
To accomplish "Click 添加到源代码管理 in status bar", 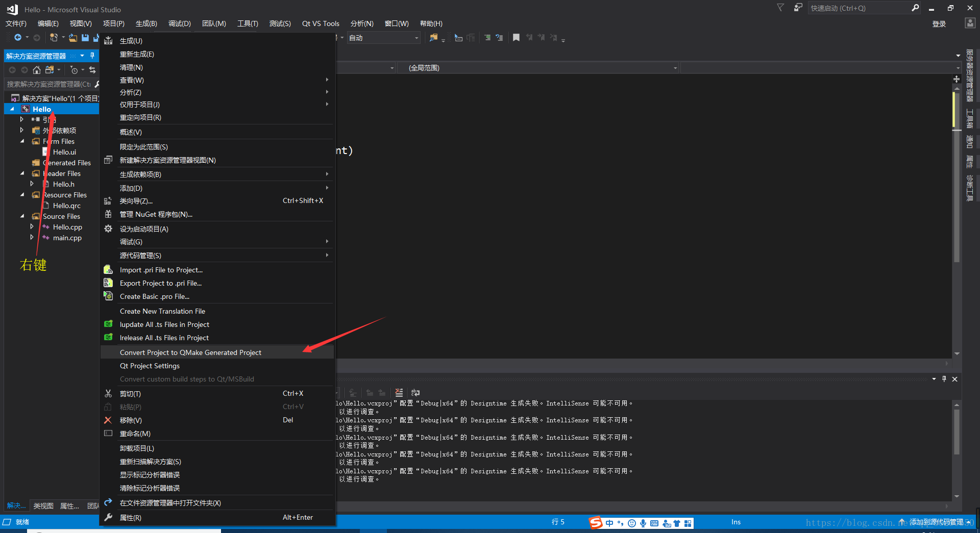I will (936, 522).
